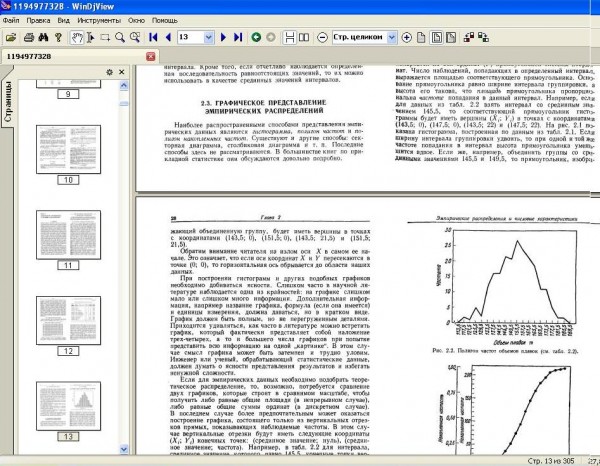Go to next page arrow
The height and width of the screenshot is (466, 600).
click(x=223, y=37)
